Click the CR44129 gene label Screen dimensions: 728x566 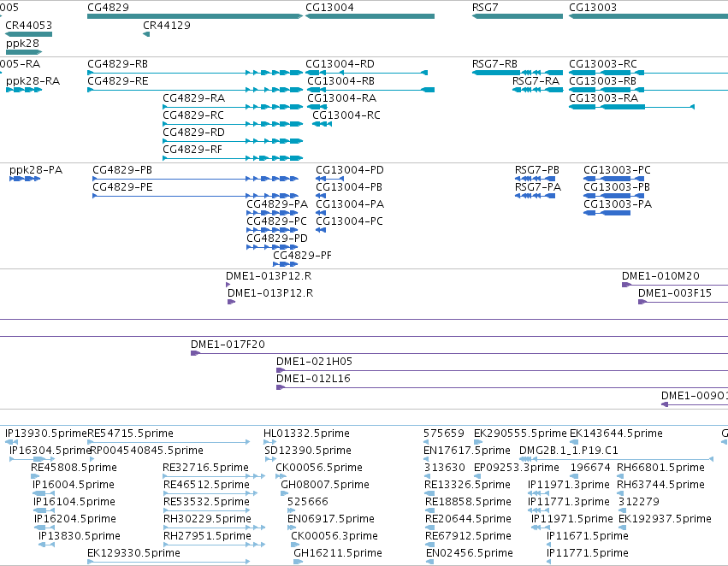pyautogui.click(x=167, y=26)
